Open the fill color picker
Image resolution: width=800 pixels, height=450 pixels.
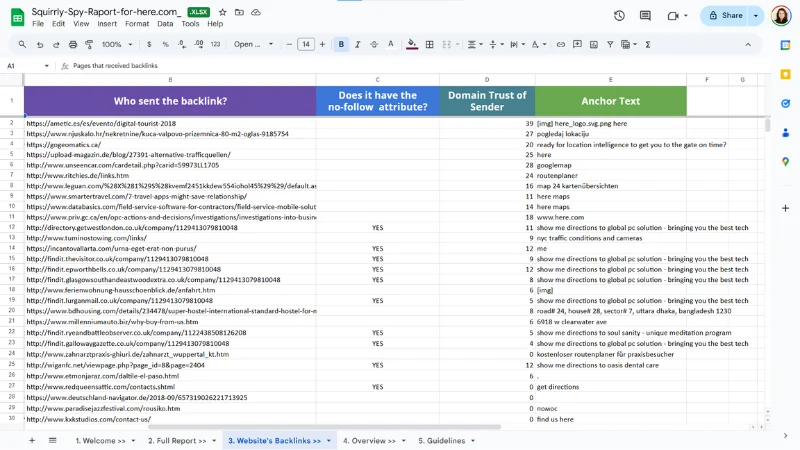(x=411, y=44)
